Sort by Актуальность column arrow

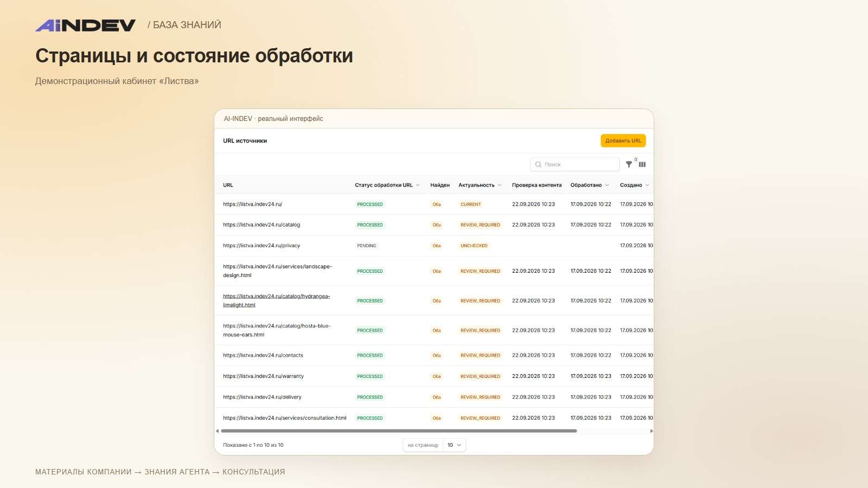[500, 185]
